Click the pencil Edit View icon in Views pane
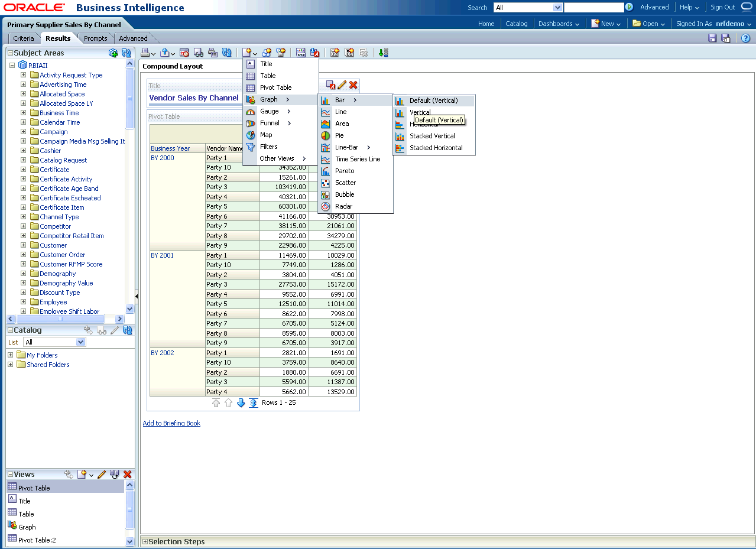 [x=102, y=475]
